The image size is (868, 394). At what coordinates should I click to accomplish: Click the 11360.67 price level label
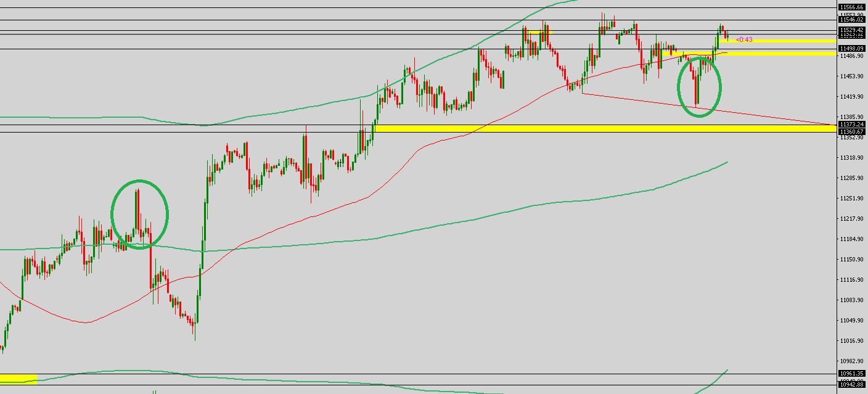851,131
